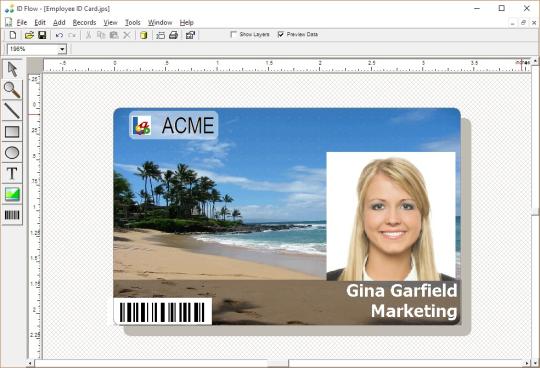Select the Rectangle shape tool
The height and width of the screenshot is (368, 540).
(x=12, y=132)
